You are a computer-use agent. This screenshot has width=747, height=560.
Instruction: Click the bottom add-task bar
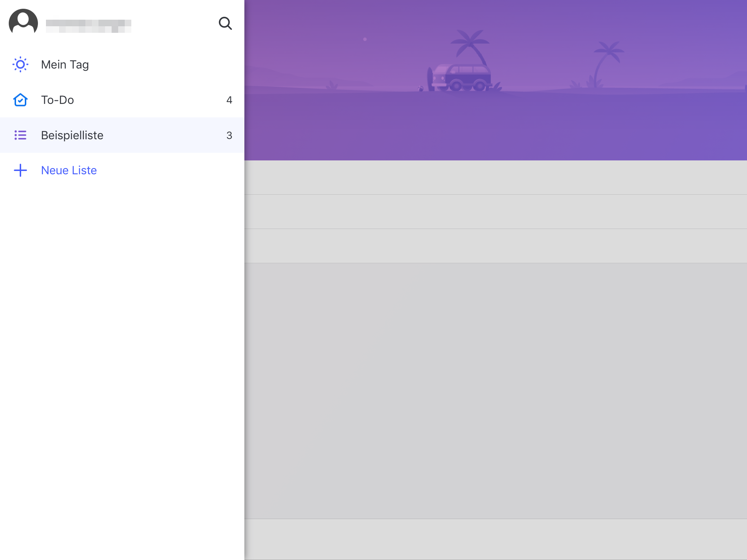coord(495,539)
